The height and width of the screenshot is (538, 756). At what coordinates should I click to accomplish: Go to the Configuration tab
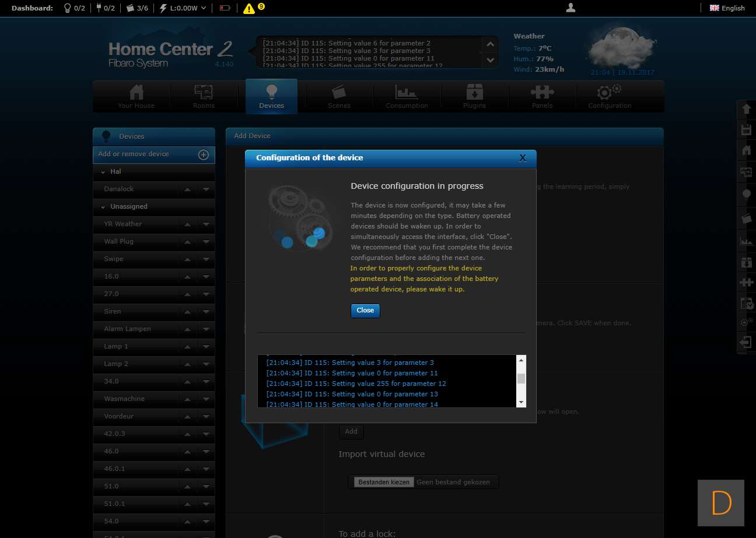tap(610, 97)
